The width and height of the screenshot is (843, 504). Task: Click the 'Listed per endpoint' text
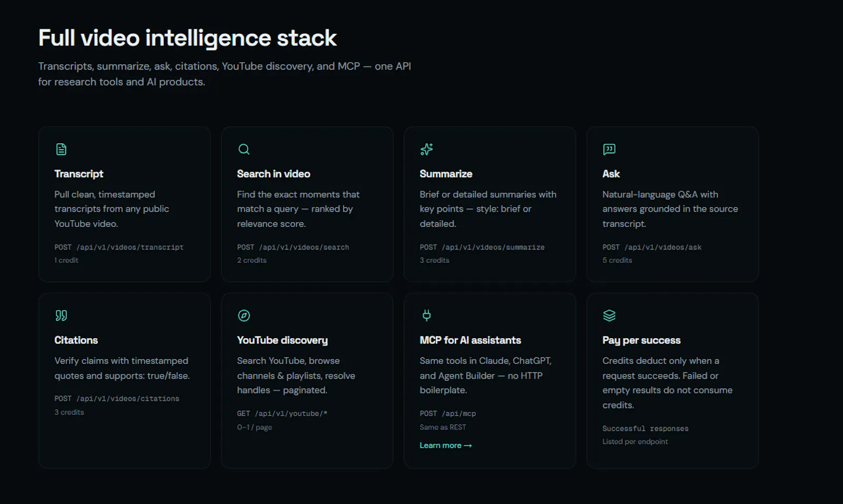point(635,442)
